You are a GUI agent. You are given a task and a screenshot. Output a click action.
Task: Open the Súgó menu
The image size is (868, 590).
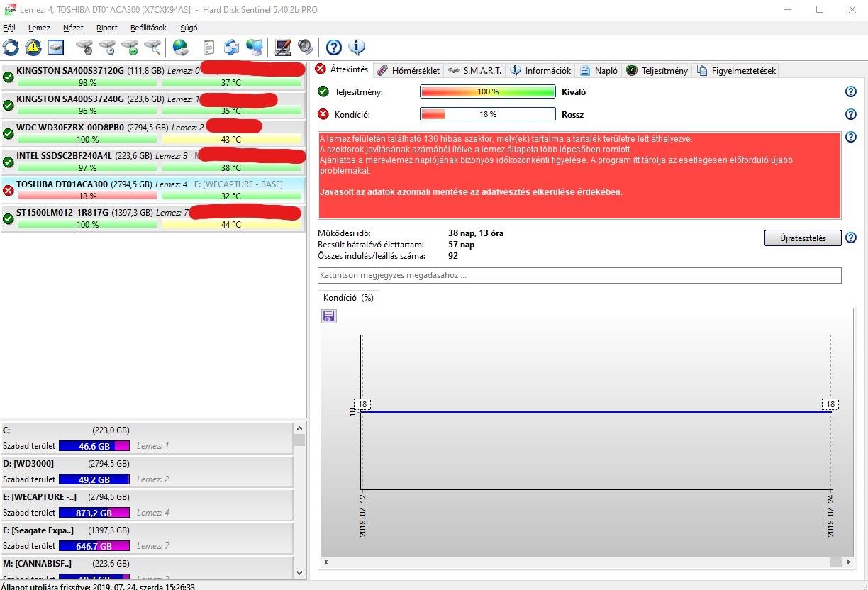coord(189,28)
